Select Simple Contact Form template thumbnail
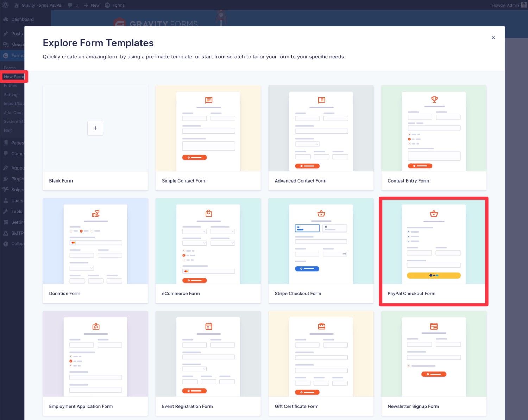The width and height of the screenshot is (528, 420). (208, 128)
